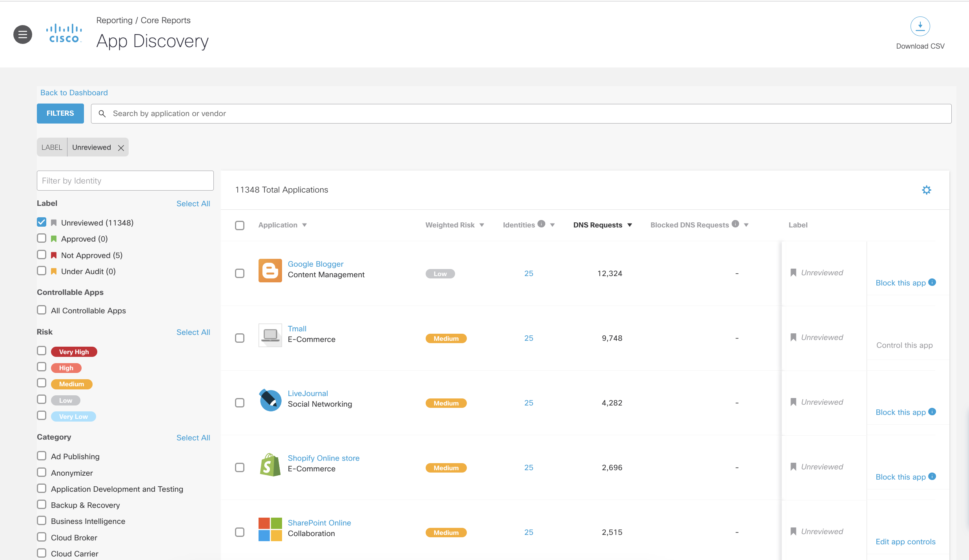Image resolution: width=969 pixels, height=560 pixels.
Task: Click info icon beside Shopify Block this app
Action: pos(933,476)
